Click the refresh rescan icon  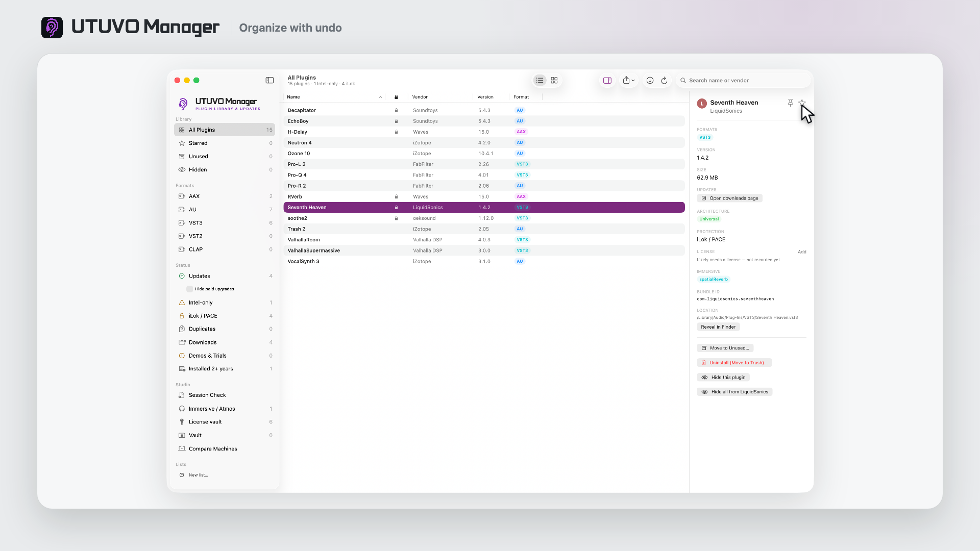pyautogui.click(x=664, y=80)
